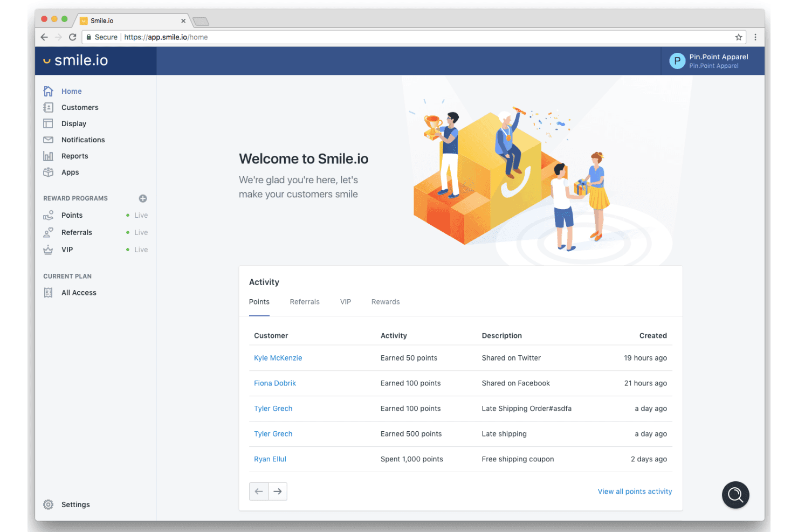Click the Home house icon in sidebar
The width and height of the screenshot is (798, 532).
tap(48, 91)
